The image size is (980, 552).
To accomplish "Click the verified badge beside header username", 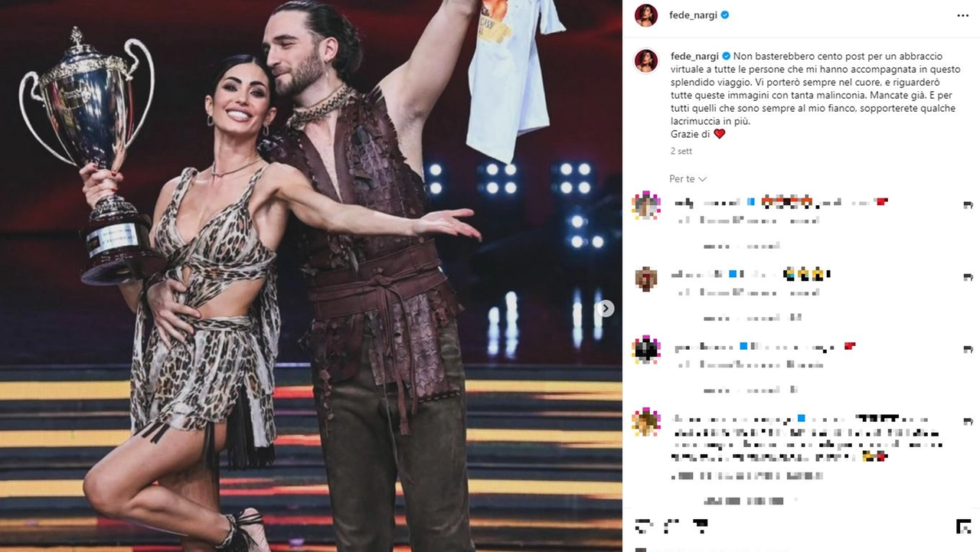I will (725, 15).
